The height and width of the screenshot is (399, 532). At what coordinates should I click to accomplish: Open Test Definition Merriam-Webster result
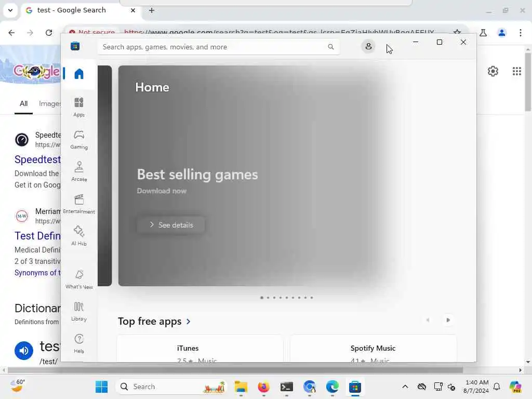click(x=37, y=236)
